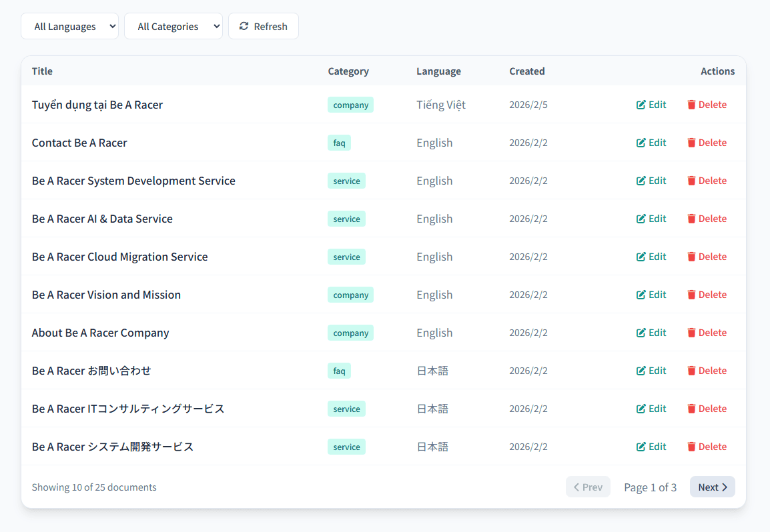
Task: Click company tag in Vision and Mission row
Action: (350, 295)
